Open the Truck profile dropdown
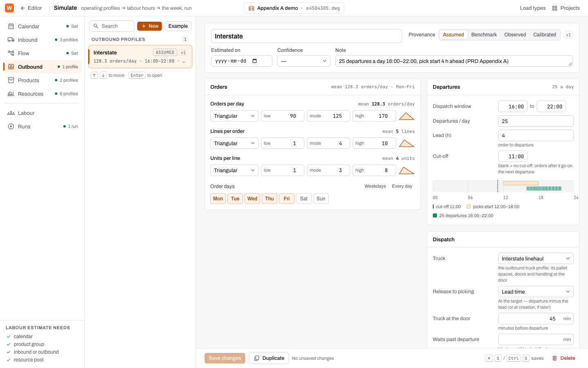 [x=536, y=258]
